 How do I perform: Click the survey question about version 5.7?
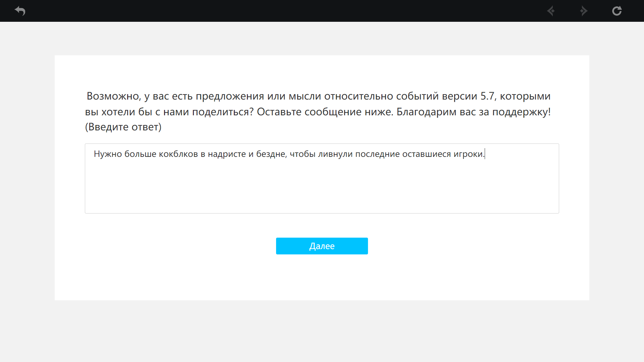click(x=318, y=96)
